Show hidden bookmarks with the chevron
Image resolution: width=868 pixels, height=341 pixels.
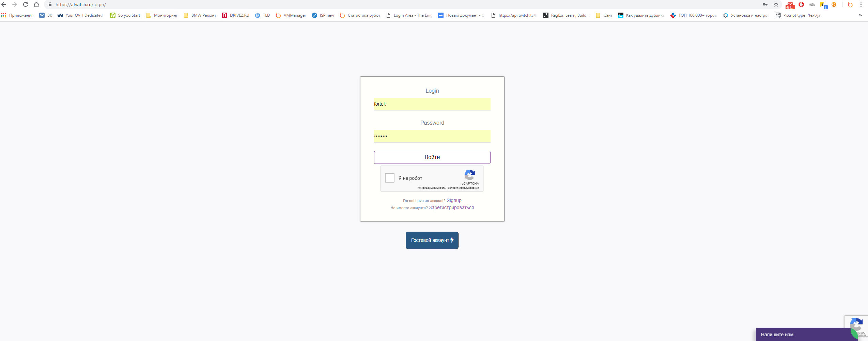(x=860, y=15)
